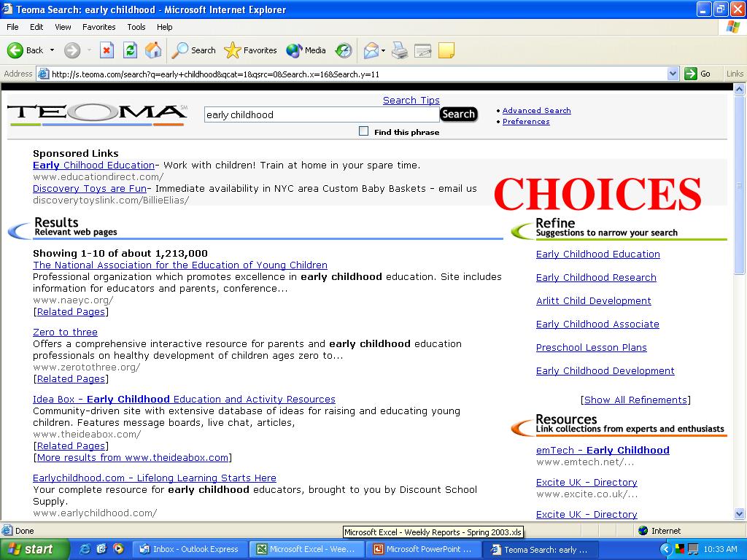This screenshot has width=747, height=560.
Task: Open the Preferences link
Action: coord(526,122)
